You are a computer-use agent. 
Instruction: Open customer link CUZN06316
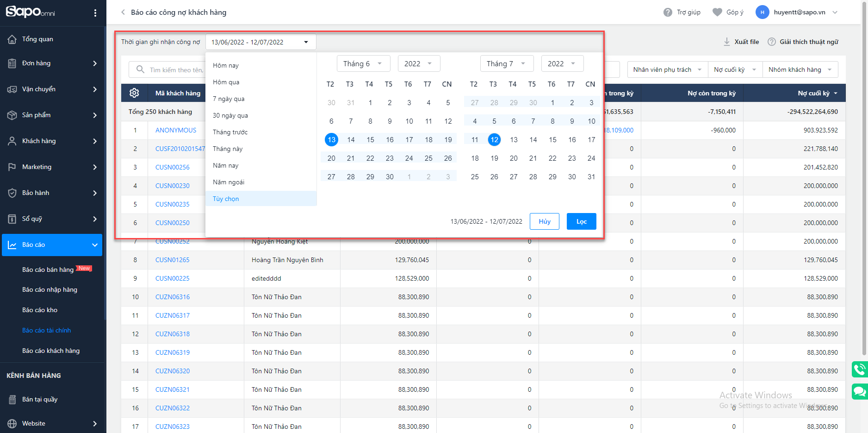coord(173,297)
